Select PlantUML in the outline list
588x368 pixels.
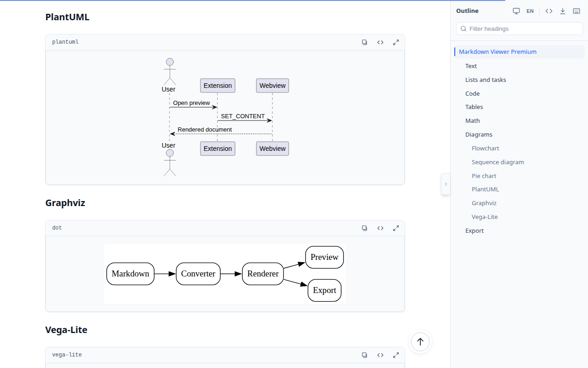click(485, 189)
